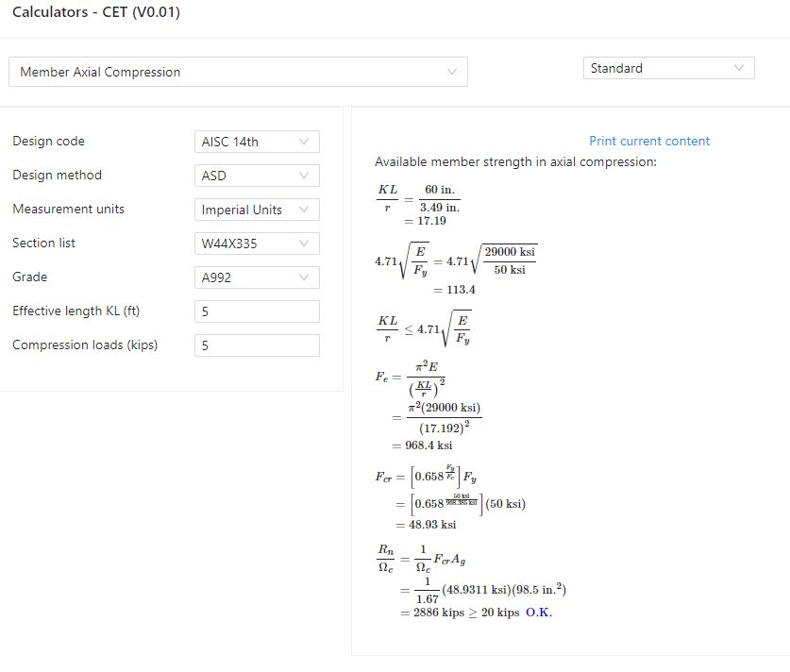The image size is (790, 672).
Task: Click the Print current content link
Action: pyautogui.click(x=649, y=141)
